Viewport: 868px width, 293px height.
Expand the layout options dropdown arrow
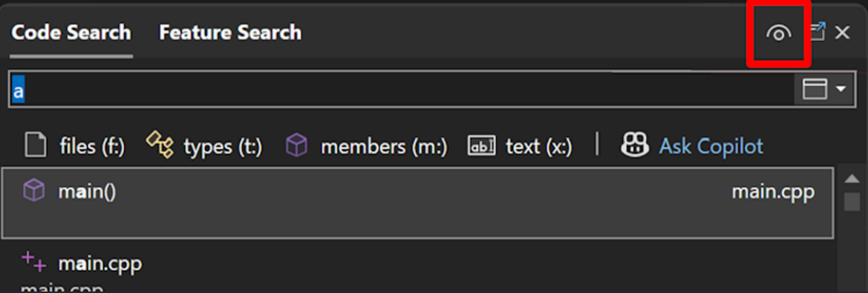pos(841,88)
